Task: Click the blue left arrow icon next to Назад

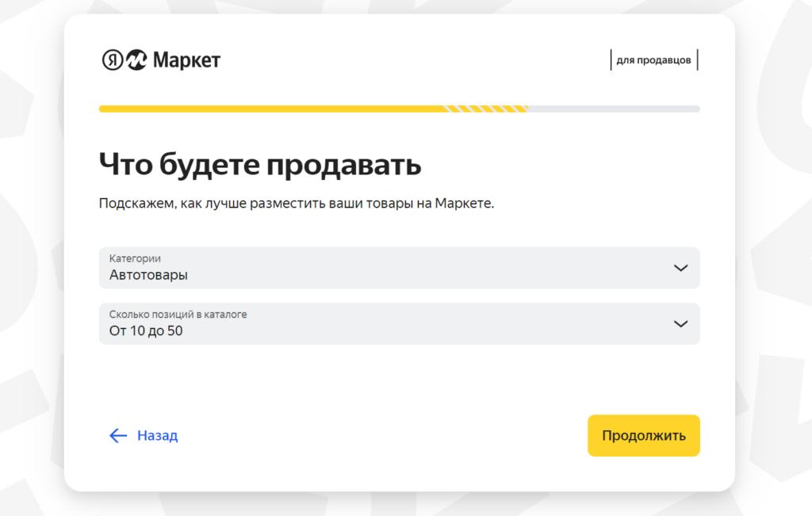Action: (118, 435)
